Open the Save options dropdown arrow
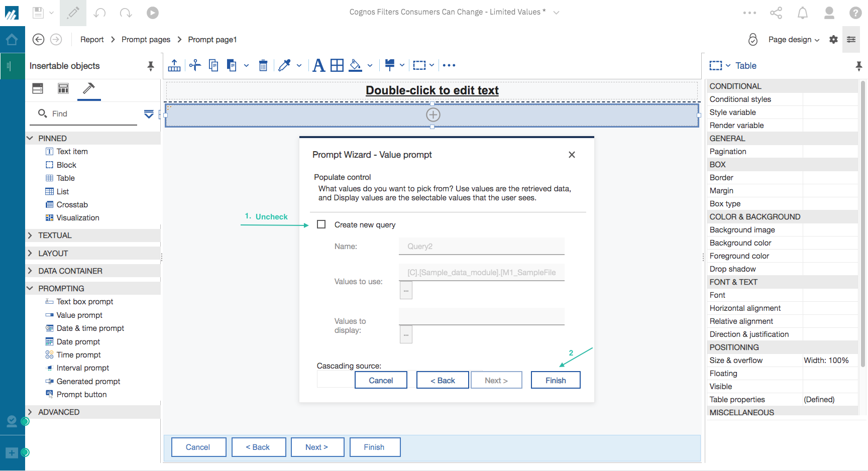Screen dimensions: 868x471 (51, 13)
